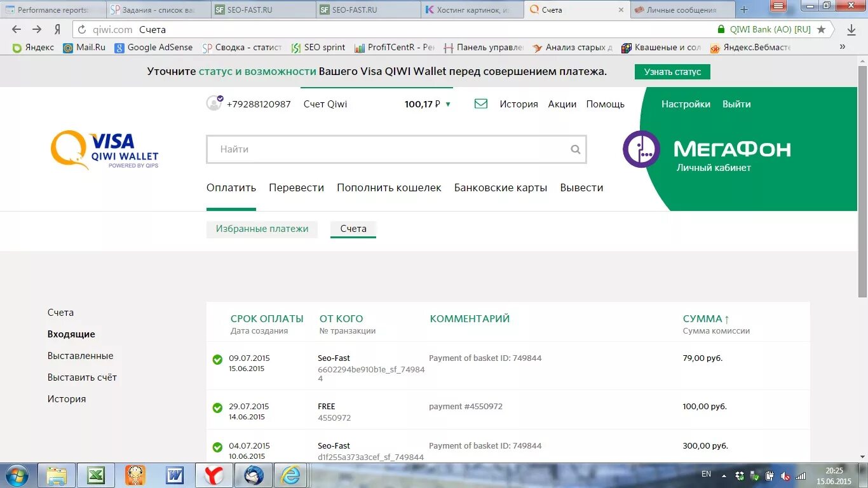The height and width of the screenshot is (488, 868).
Task: Bookmark the page with the star icon
Action: pyautogui.click(x=821, y=29)
